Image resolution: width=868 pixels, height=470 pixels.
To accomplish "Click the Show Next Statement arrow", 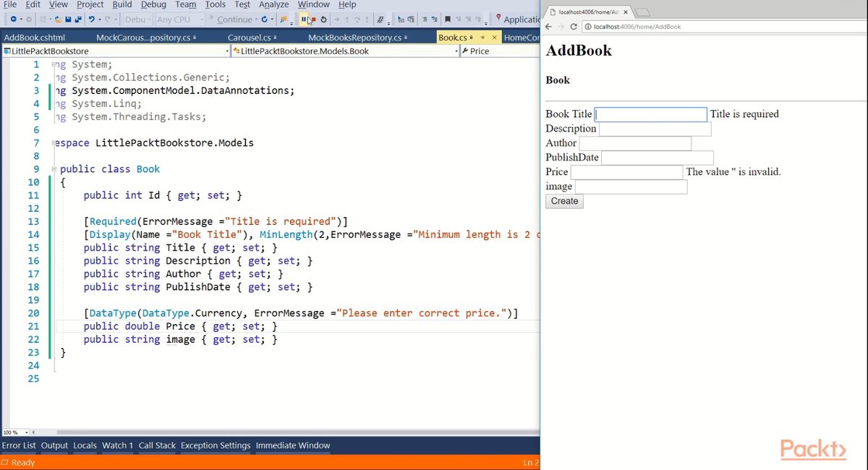I will [337, 20].
